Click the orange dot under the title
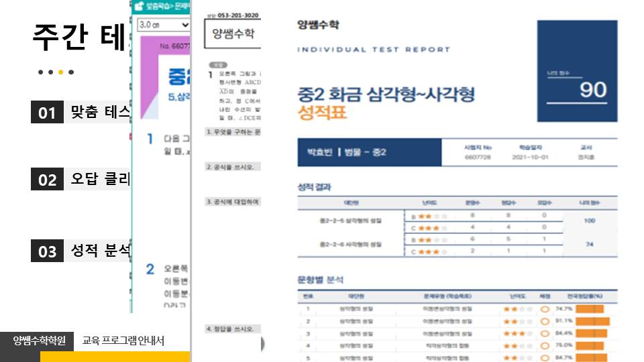 [60, 72]
